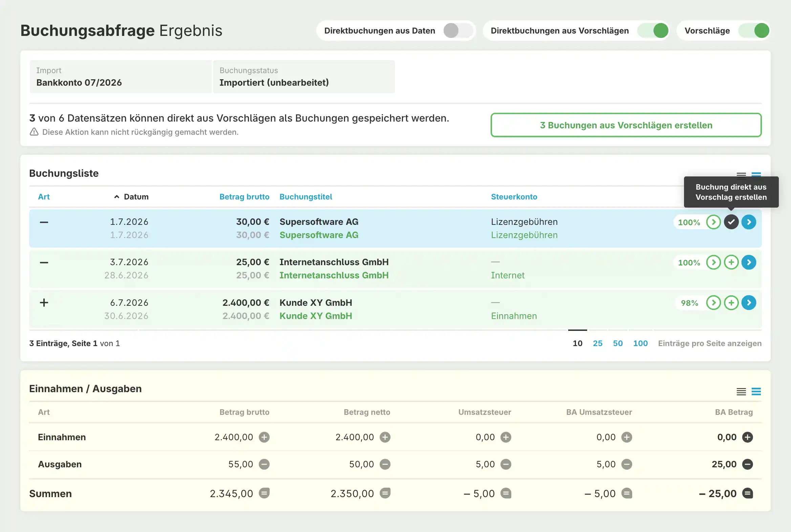Open Supersoftware AG entry via blue chevron
The height and width of the screenshot is (532, 791).
click(749, 222)
